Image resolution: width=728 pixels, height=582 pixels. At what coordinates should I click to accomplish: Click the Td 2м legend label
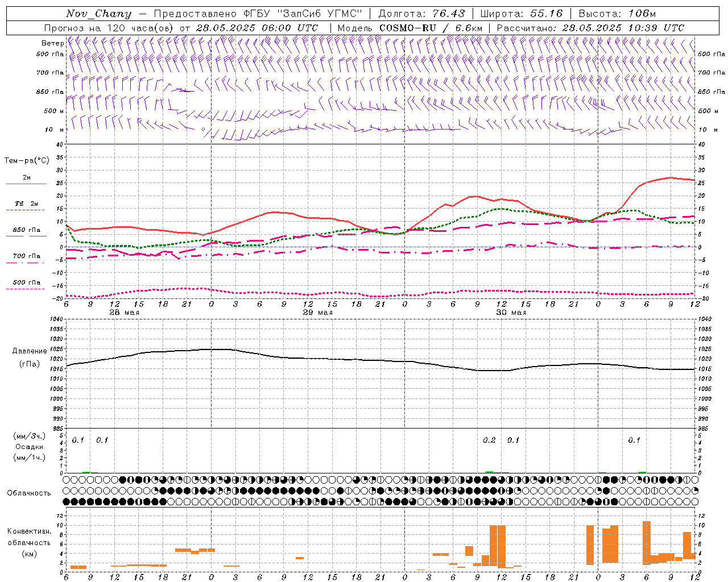click(26, 203)
